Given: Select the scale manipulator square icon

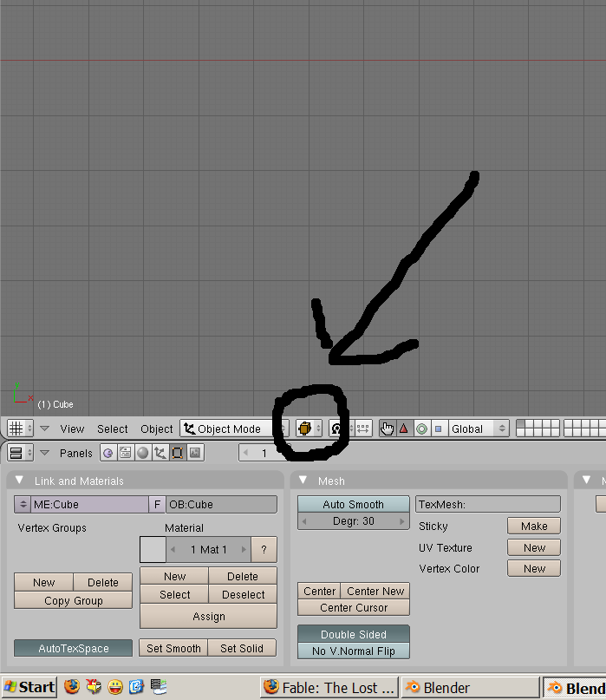Looking at the screenshot, I should tap(438, 429).
